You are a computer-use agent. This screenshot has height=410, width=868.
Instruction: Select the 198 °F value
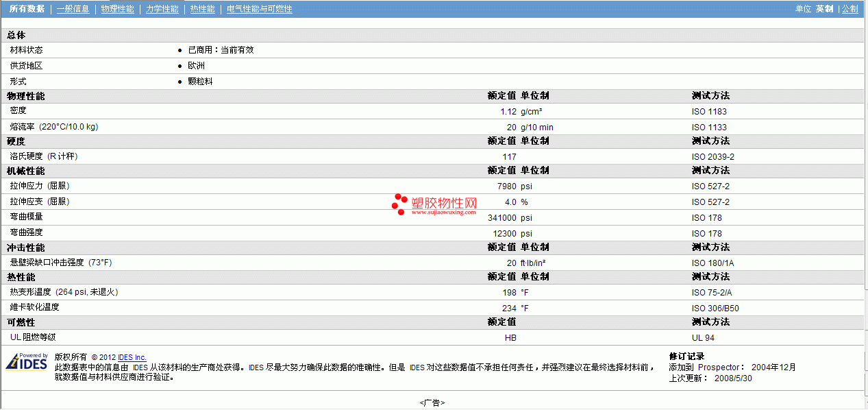515,292
